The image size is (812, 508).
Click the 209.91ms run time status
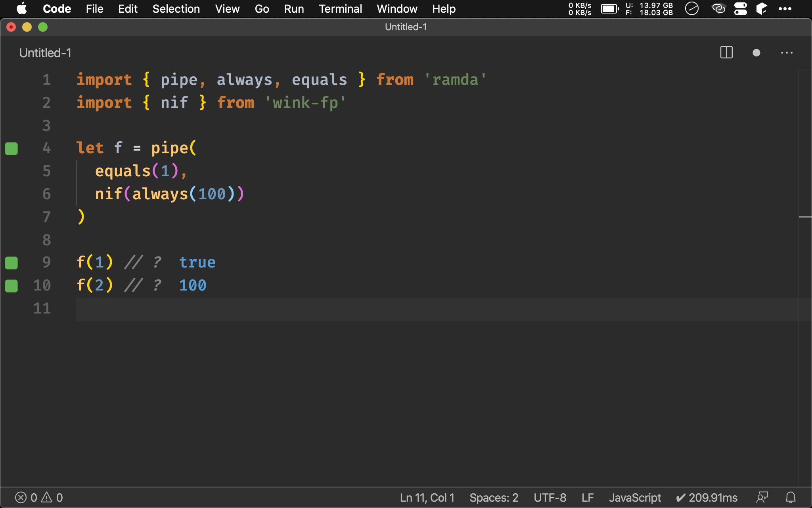coord(707,498)
